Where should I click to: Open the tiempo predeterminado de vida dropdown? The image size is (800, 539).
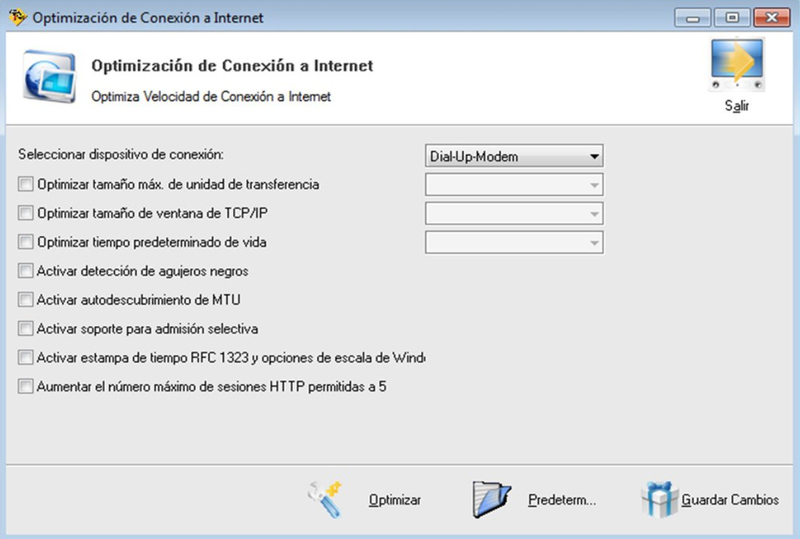(x=514, y=242)
